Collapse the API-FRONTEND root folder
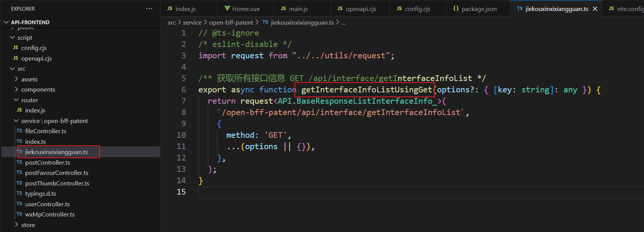 (6, 22)
